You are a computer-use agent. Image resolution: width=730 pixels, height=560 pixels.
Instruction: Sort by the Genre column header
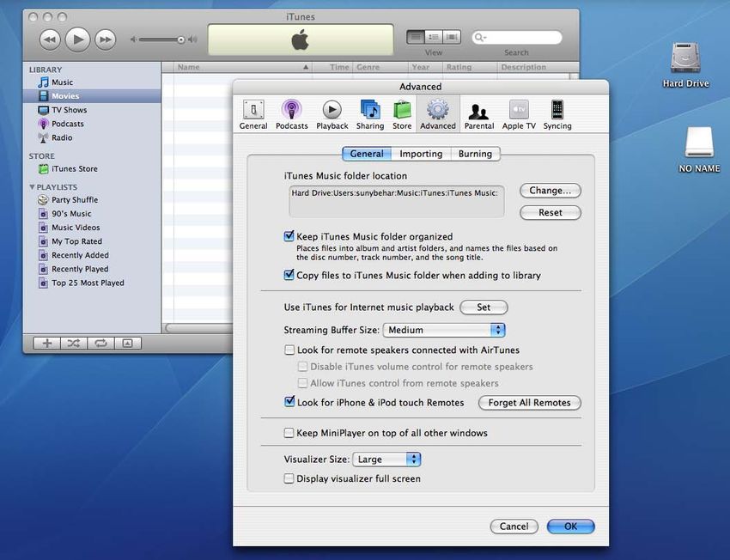(380, 67)
